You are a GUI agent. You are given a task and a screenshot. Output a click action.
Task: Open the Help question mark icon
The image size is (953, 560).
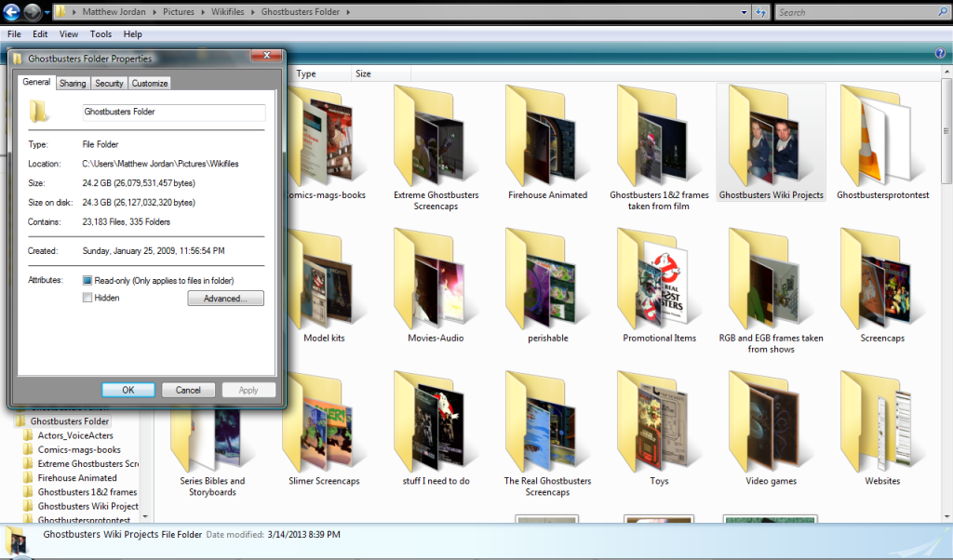tap(940, 53)
